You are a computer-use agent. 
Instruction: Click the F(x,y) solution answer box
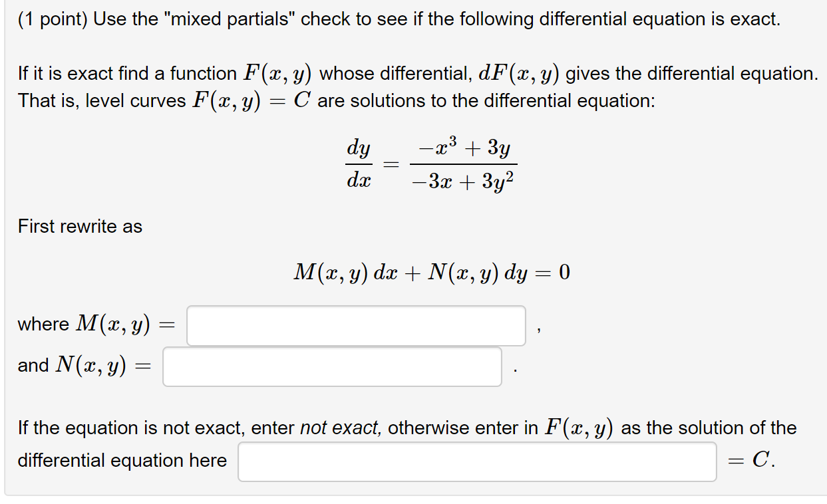click(476, 461)
